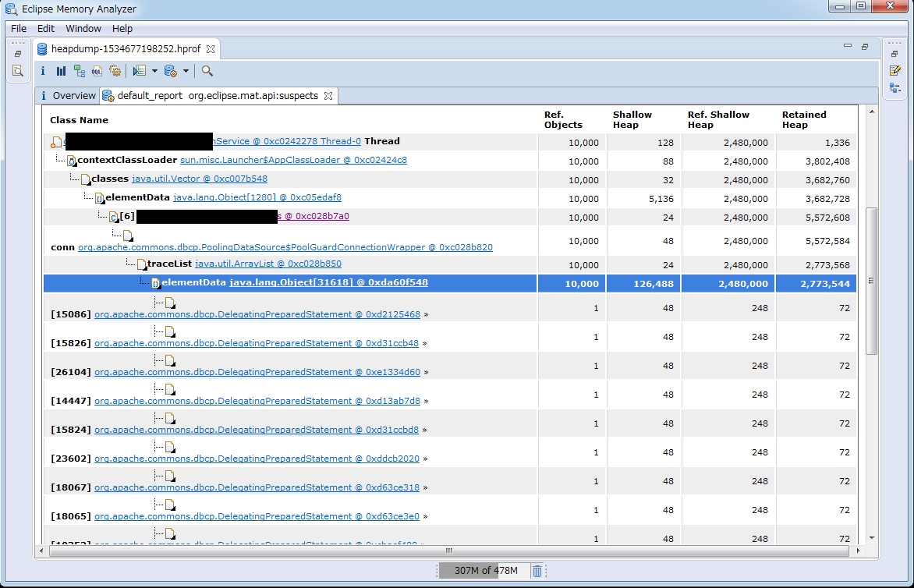Click the heap dump info toolbar icon
The width and height of the screenshot is (914, 588).
point(43,71)
